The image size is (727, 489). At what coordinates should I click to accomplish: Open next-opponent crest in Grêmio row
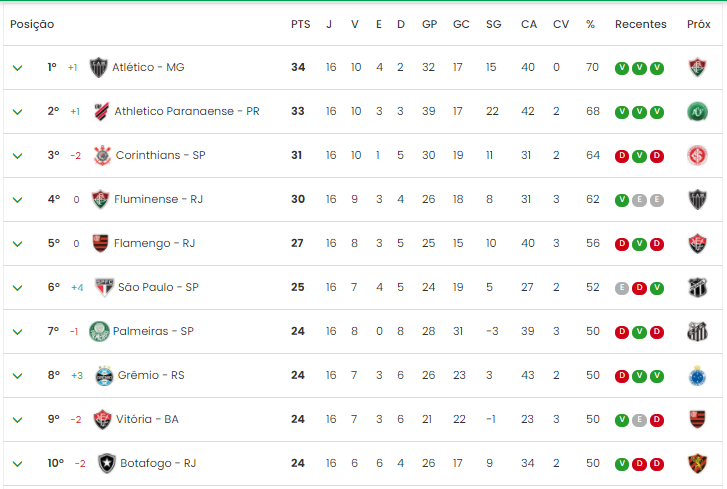pos(697,375)
